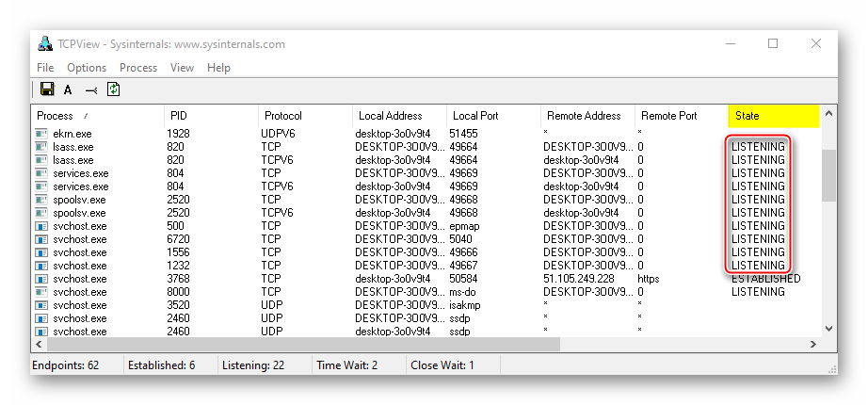Open the Options menu

pyautogui.click(x=87, y=68)
